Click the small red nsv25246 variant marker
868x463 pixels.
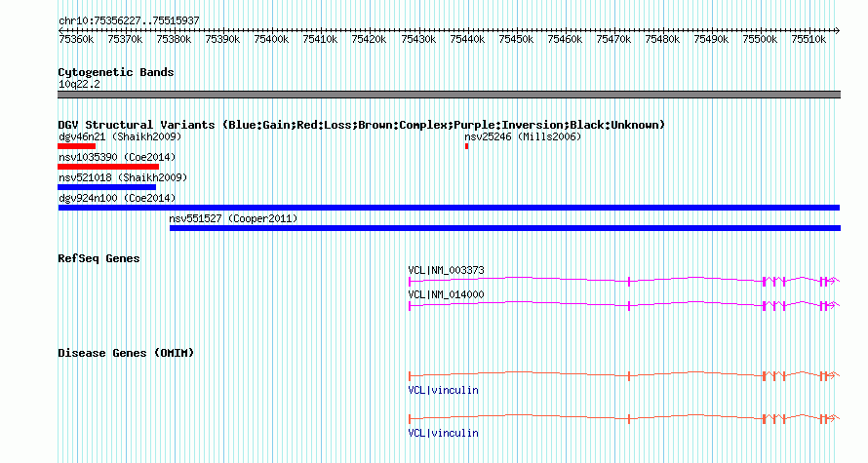click(466, 146)
